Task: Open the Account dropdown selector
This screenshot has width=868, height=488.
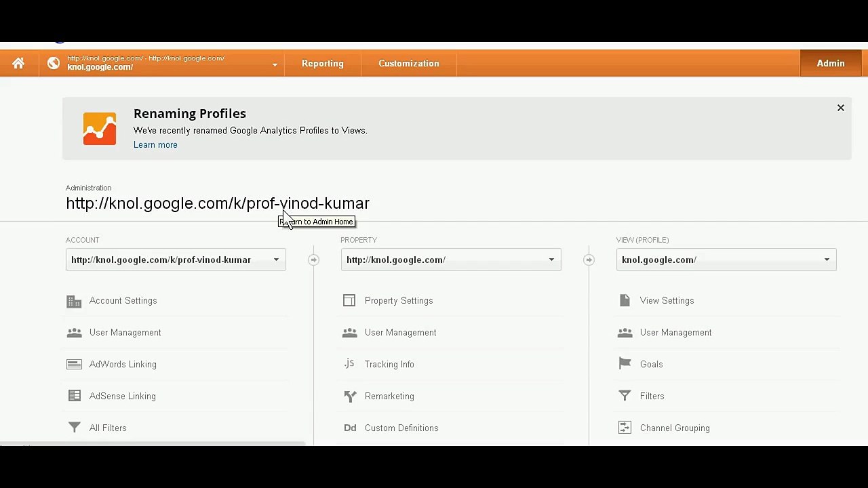Action: 176,260
